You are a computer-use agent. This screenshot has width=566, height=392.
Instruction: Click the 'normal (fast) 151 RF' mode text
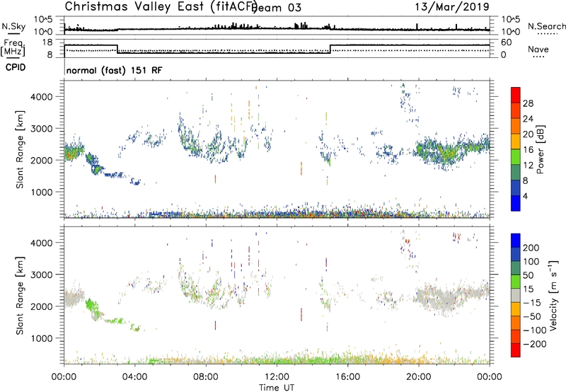pyautogui.click(x=114, y=70)
